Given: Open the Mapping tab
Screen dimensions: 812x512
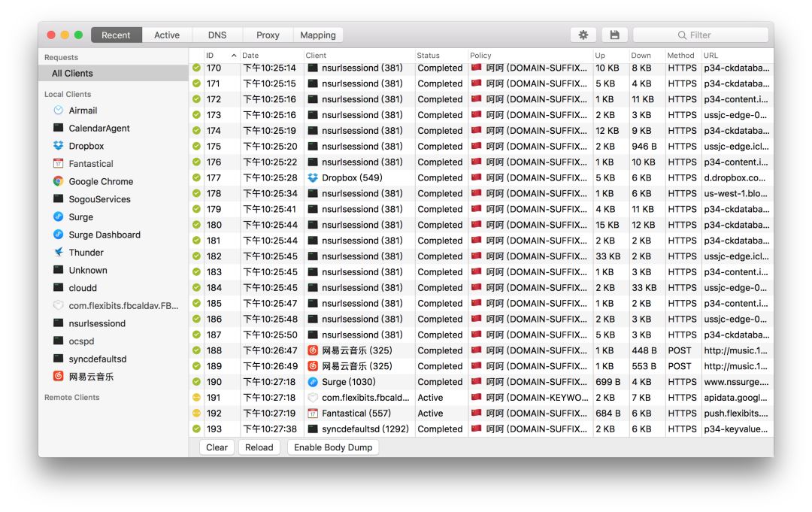Looking at the screenshot, I should pyautogui.click(x=318, y=35).
